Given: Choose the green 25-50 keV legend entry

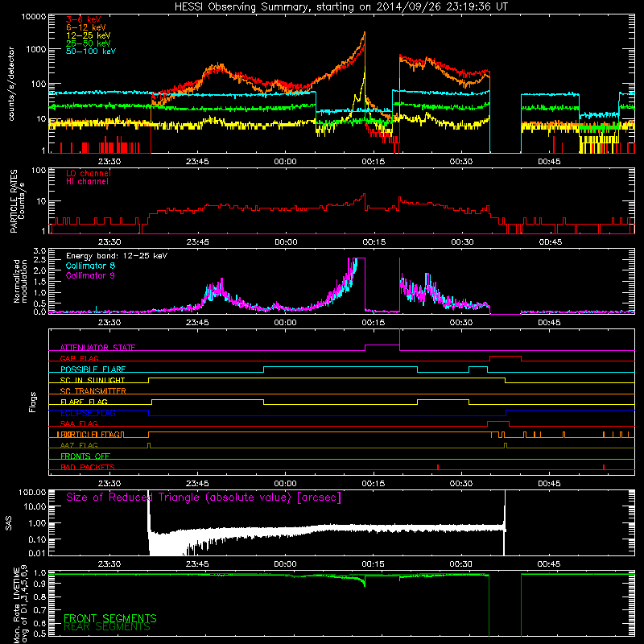Looking at the screenshot, I should [89, 43].
